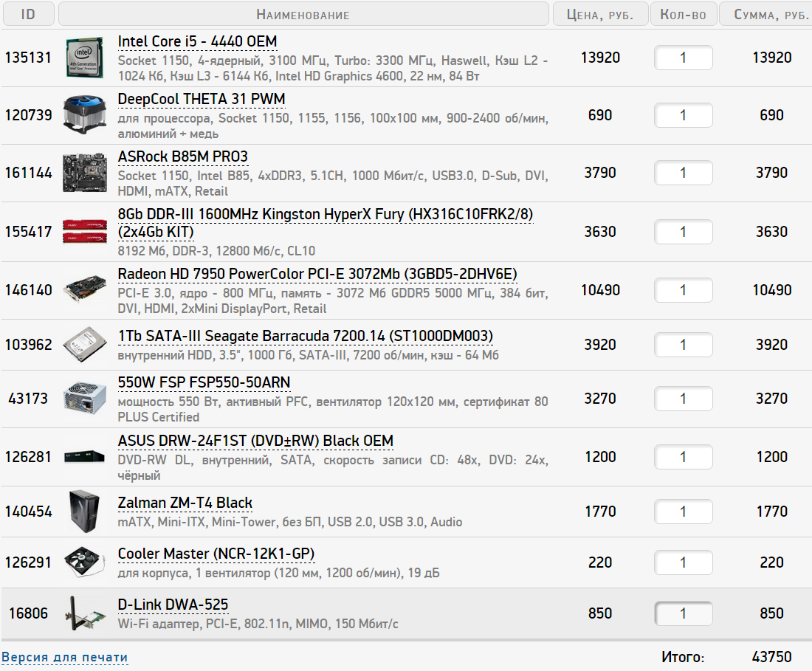Select product ID 161144

click(29, 173)
